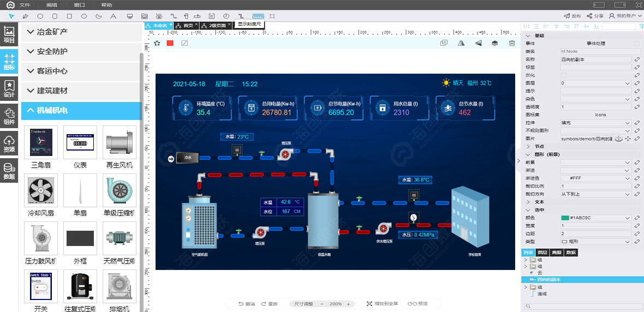Toggle the 灰化 (gray out) checkbox

564,75
